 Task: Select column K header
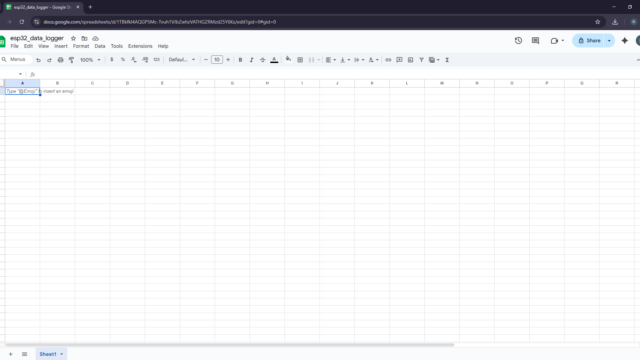click(x=372, y=83)
